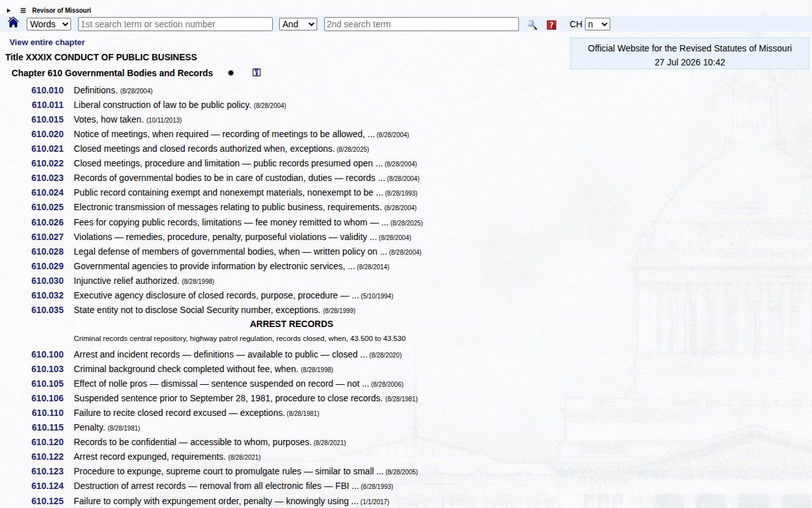Click the Liberal construction of law description text
The width and height of the screenshot is (812, 508).
[162, 105]
